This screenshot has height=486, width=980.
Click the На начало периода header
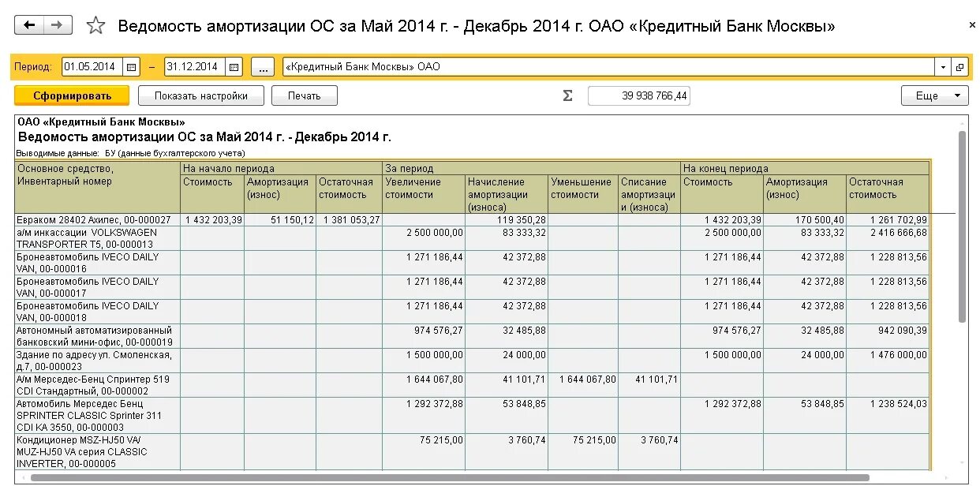tap(281, 168)
